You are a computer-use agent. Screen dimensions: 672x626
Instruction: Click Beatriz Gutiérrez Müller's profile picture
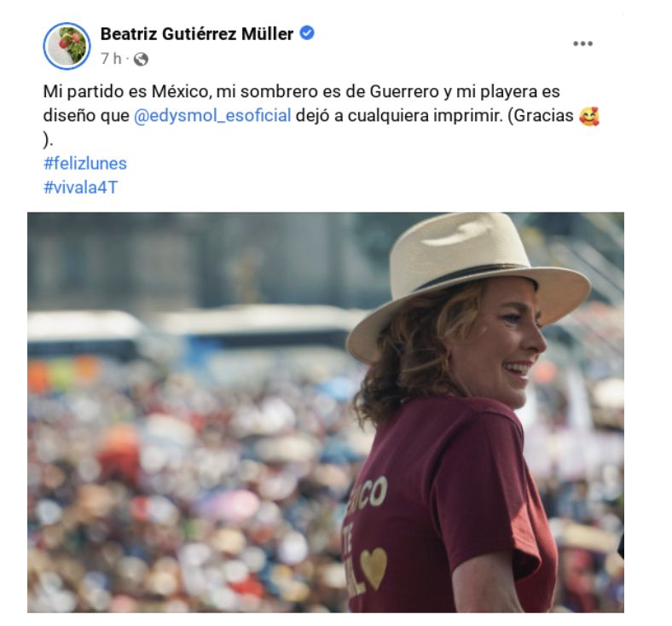pyautogui.click(x=67, y=46)
